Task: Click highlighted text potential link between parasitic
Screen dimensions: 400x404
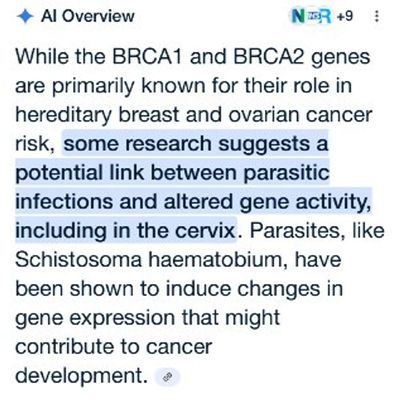Action: click(172, 173)
